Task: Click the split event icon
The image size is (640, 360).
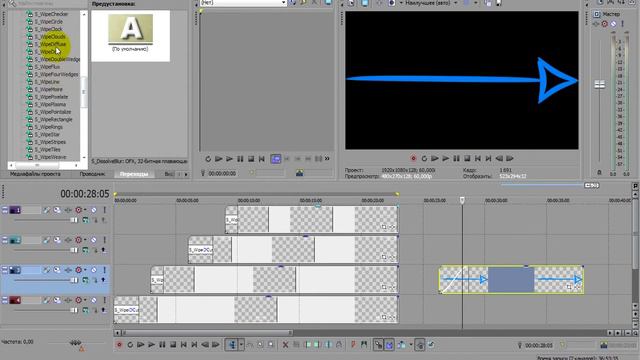Action: click(328, 345)
